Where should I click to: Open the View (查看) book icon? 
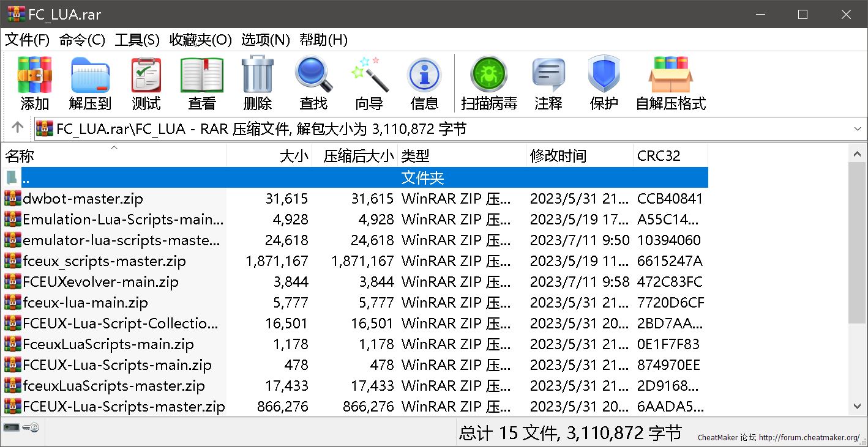point(202,75)
